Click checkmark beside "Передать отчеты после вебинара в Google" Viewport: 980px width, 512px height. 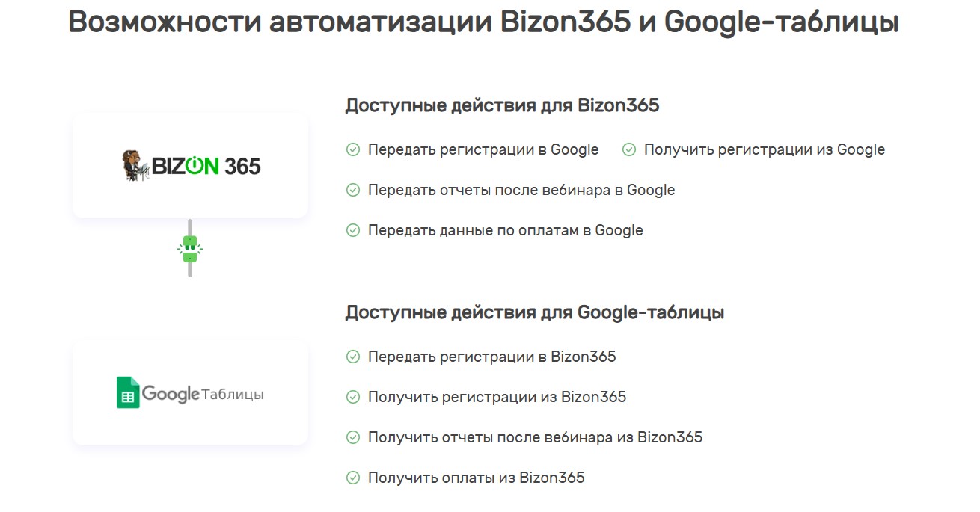(x=353, y=191)
